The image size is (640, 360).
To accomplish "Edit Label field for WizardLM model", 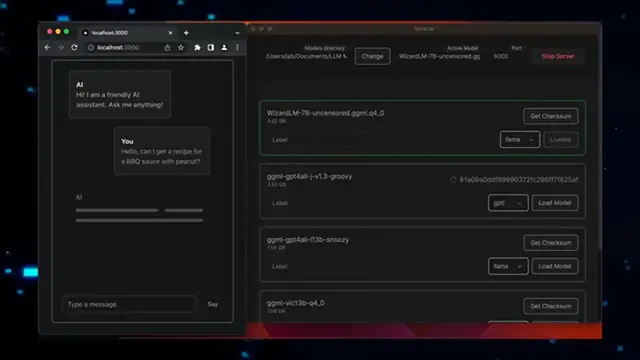I will (x=318, y=140).
